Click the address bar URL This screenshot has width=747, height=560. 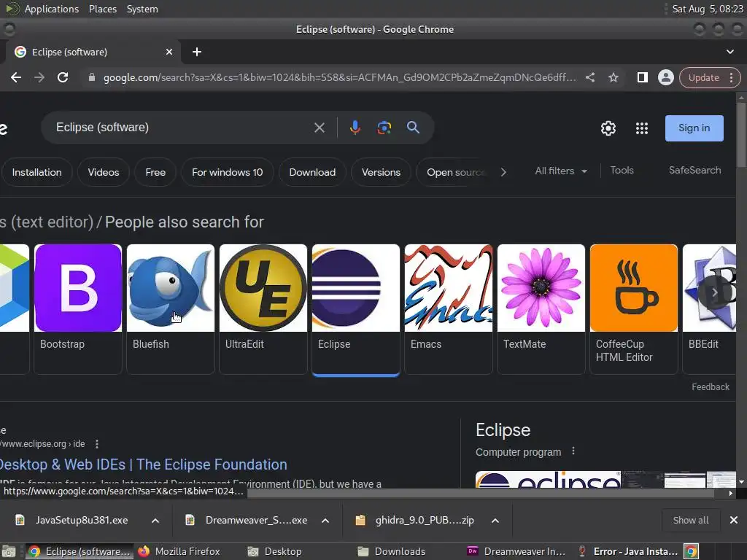(x=340, y=77)
